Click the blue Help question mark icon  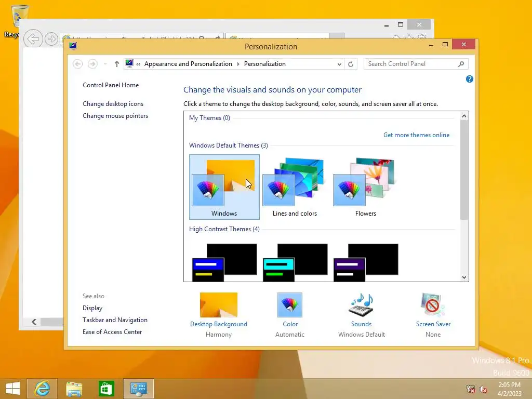(470, 79)
